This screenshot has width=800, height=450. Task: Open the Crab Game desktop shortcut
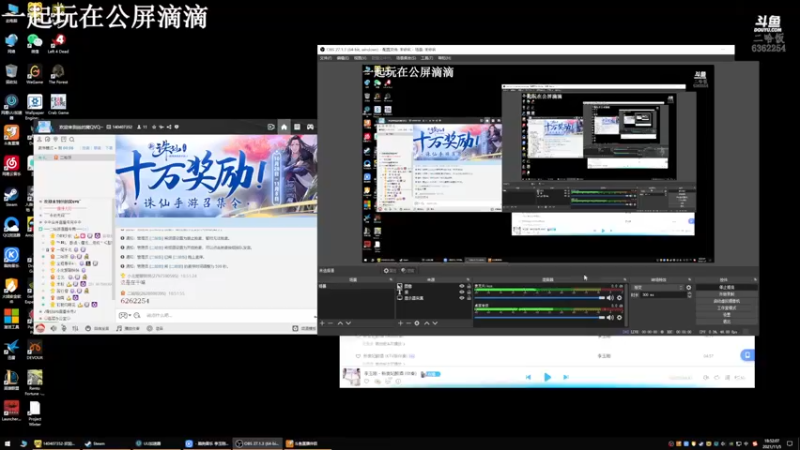(58, 105)
